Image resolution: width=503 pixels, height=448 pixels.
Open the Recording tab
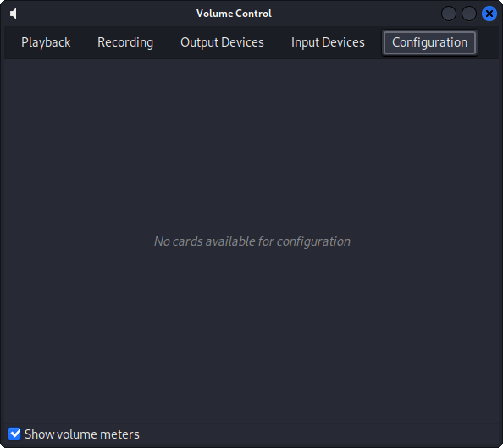[125, 42]
